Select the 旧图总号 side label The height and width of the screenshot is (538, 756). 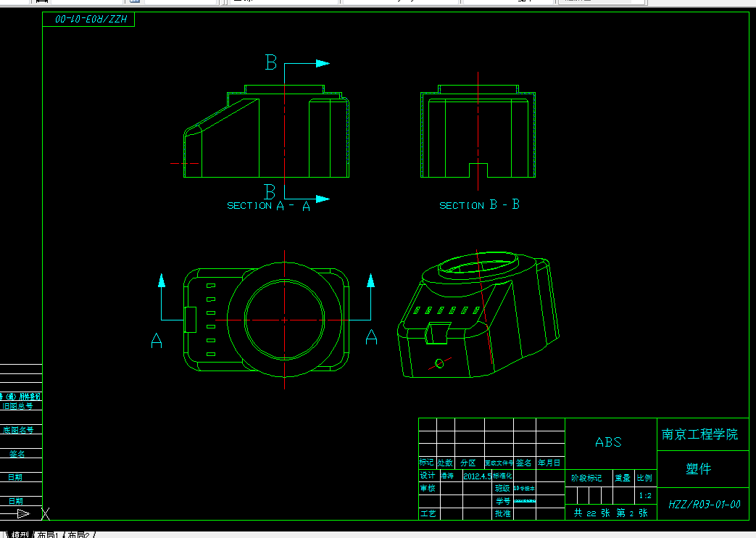click(18, 406)
